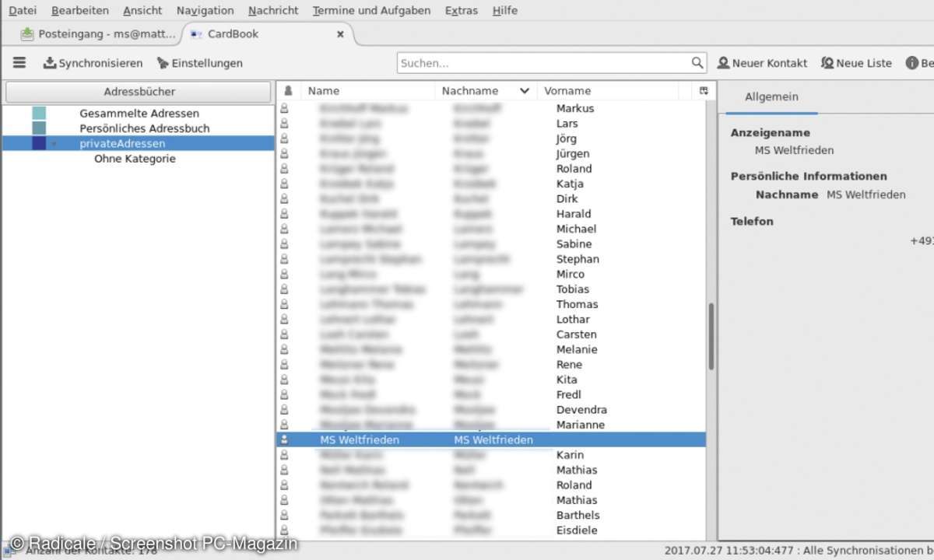Viewport: 934px width, 560px height.
Task: Close the CardBook tab
Action: click(340, 34)
